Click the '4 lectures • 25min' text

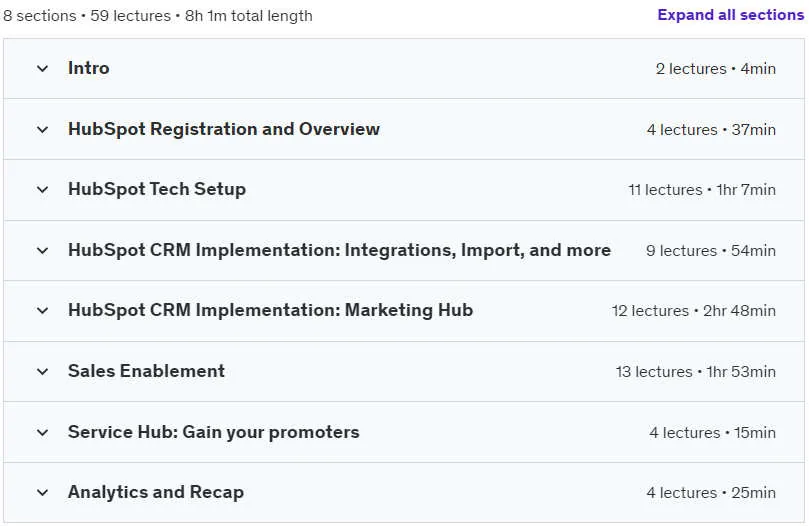[x=711, y=493]
